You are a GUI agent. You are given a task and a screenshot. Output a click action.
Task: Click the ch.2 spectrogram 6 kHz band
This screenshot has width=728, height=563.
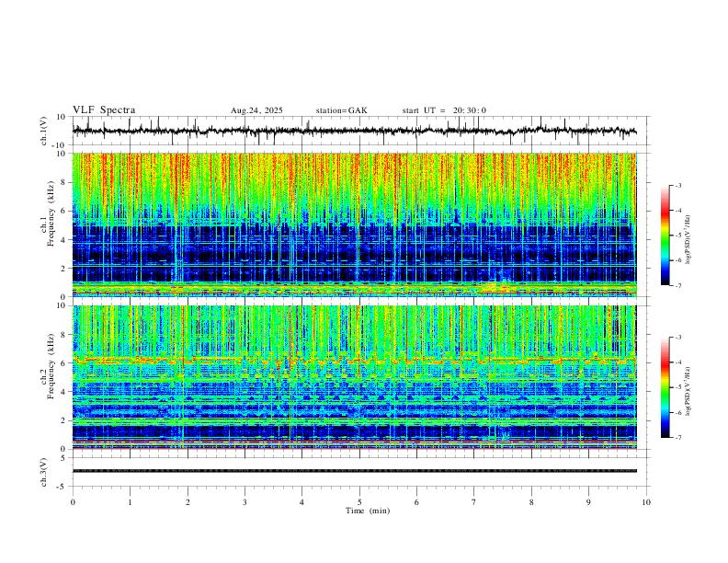(x=355, y=361)
